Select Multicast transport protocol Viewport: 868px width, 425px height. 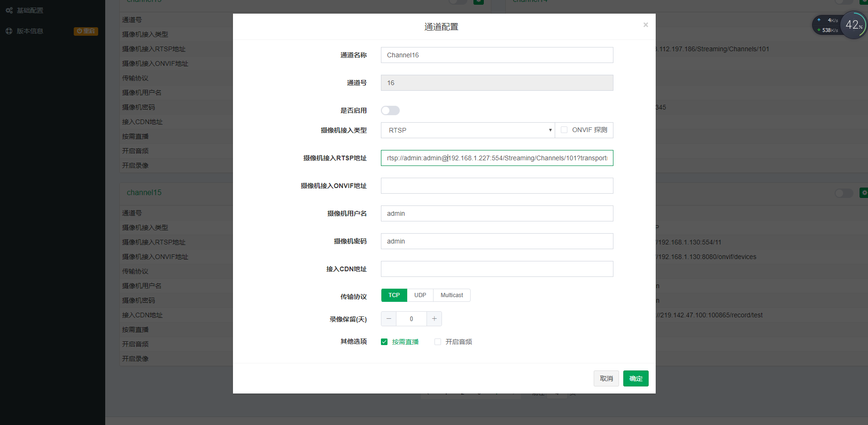(452, 295)
